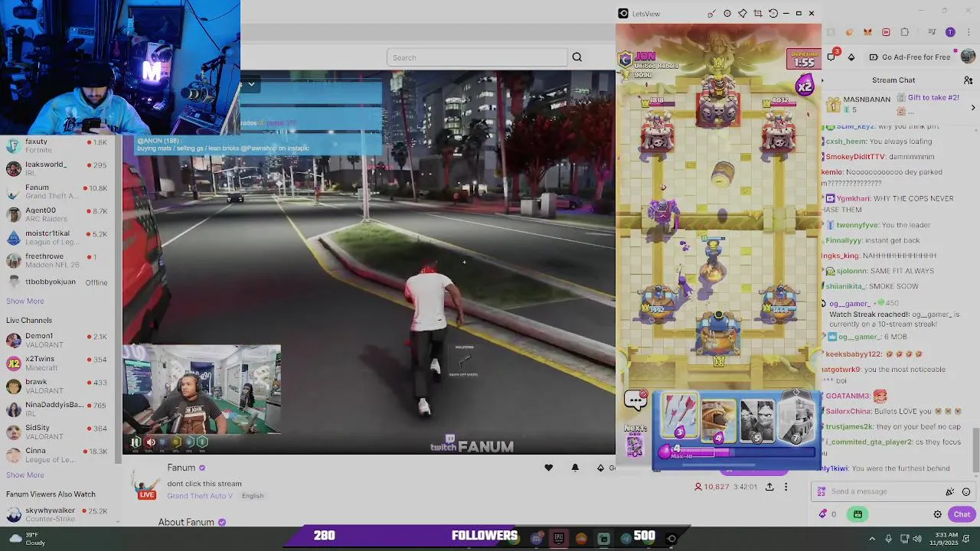Open faxuty channel in sidebar
The width and height of the screenshot is (980, 551).
point(58,145)
